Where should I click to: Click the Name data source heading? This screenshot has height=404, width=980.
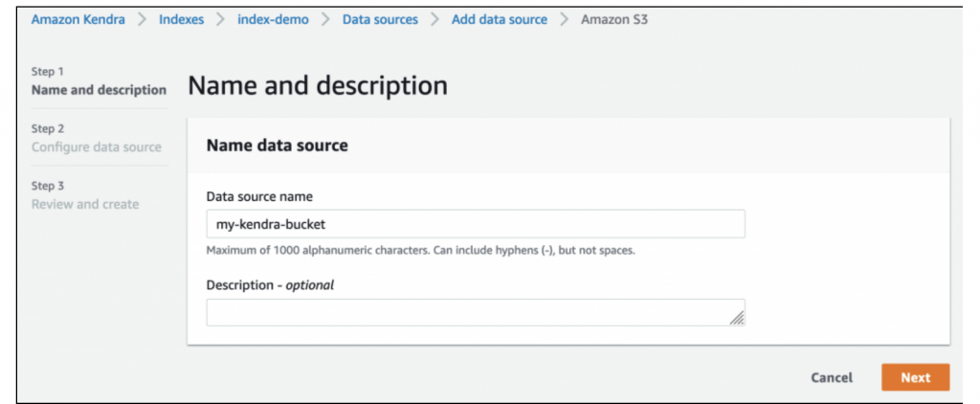(277, 146)
